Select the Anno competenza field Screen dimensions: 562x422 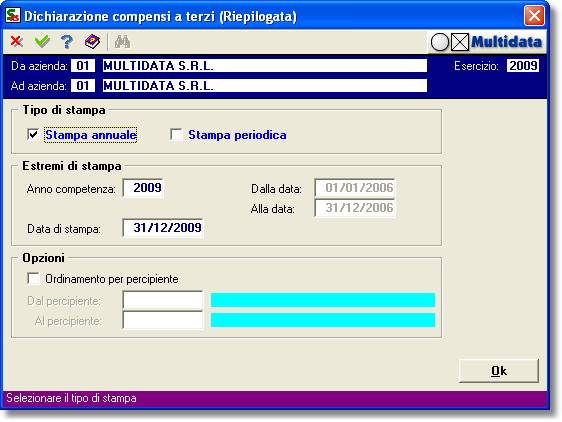143,188
